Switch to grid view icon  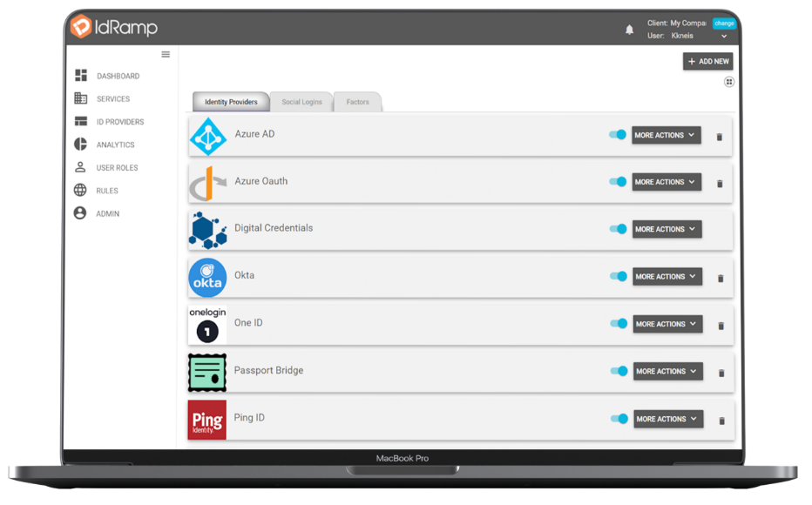[x=729, y=82]
